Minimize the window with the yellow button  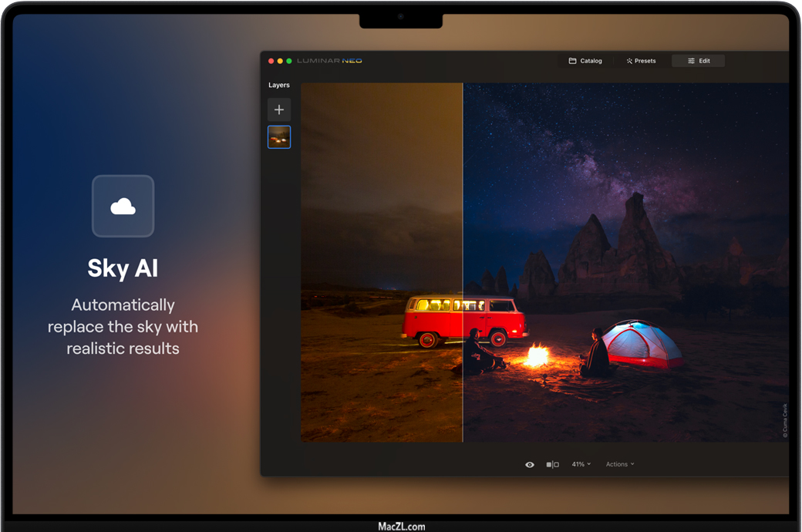[280, 61]
